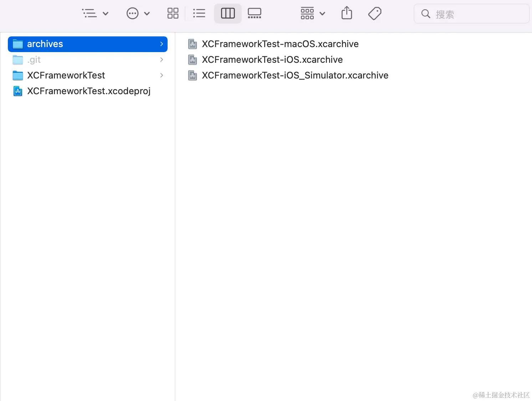Viewport: 532px width, 401px height.
Task: Expand the chevron beside the ellipsis action icon
Action: [x=147, y=14]
